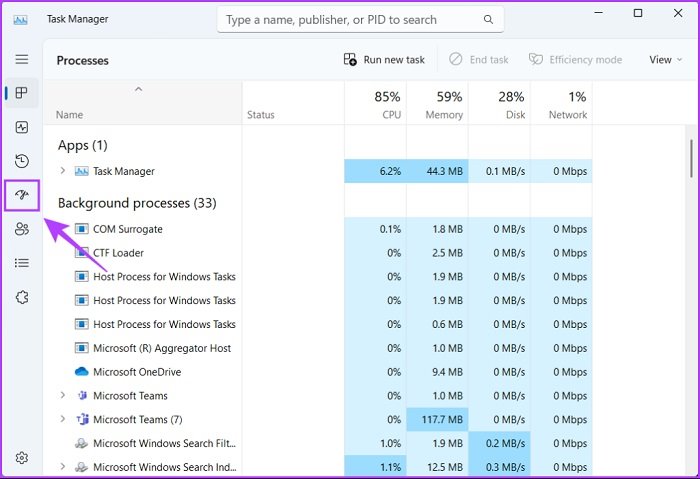
Task: Sort by the Network column header
Action: [561, 104]
